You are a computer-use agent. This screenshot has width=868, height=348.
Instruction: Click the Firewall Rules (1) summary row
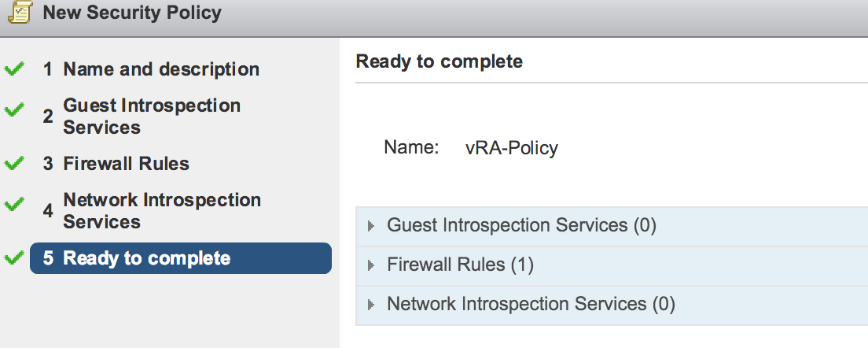pyautogui.click(x=460, y=265)
